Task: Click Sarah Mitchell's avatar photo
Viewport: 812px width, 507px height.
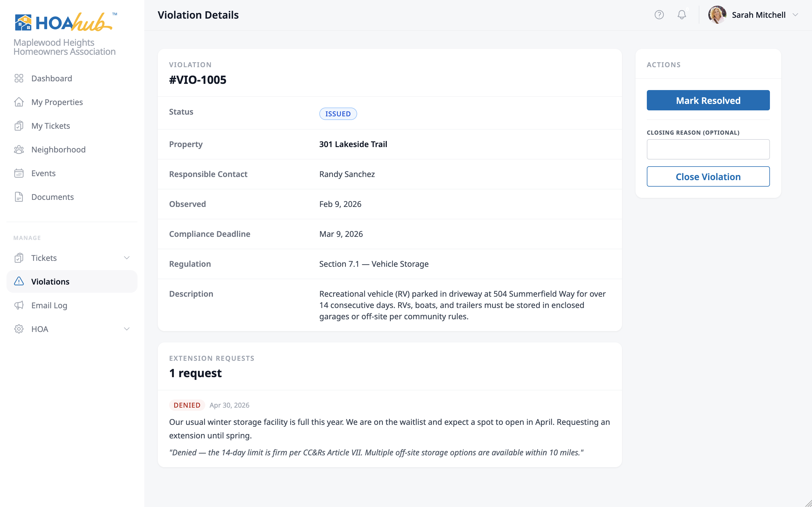Action: (x=717, y=15)
